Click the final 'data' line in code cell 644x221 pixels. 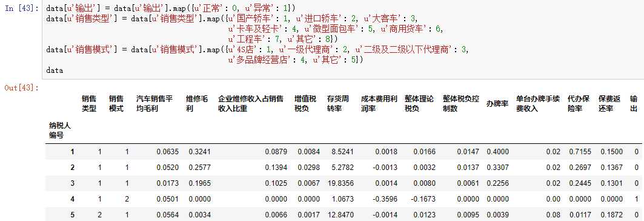(55, 70)
